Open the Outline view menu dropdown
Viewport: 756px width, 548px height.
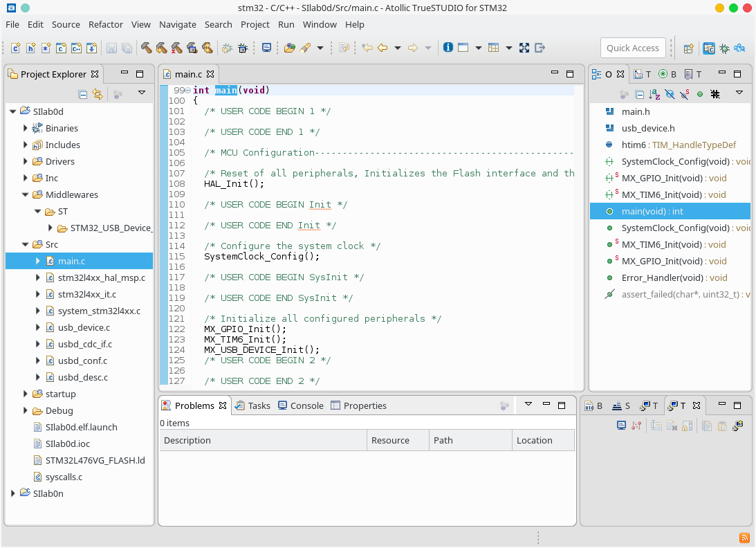point(739,93)
